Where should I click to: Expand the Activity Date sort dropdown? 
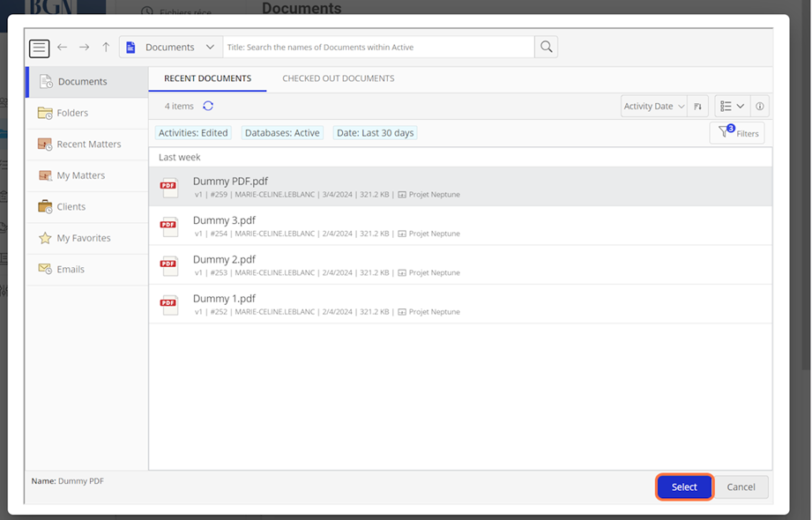point(653,107)
